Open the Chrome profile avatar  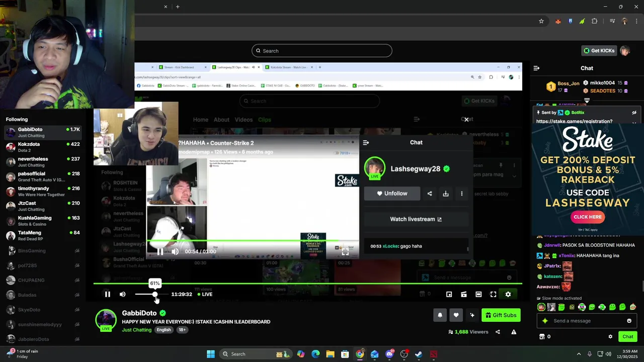tap(624, 21)
